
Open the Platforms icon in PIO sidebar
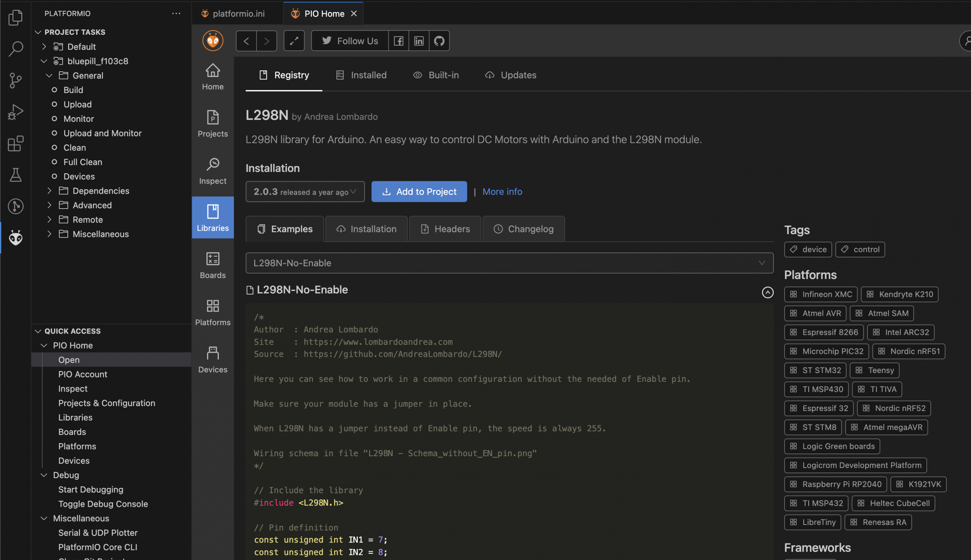tap(212, 312)
